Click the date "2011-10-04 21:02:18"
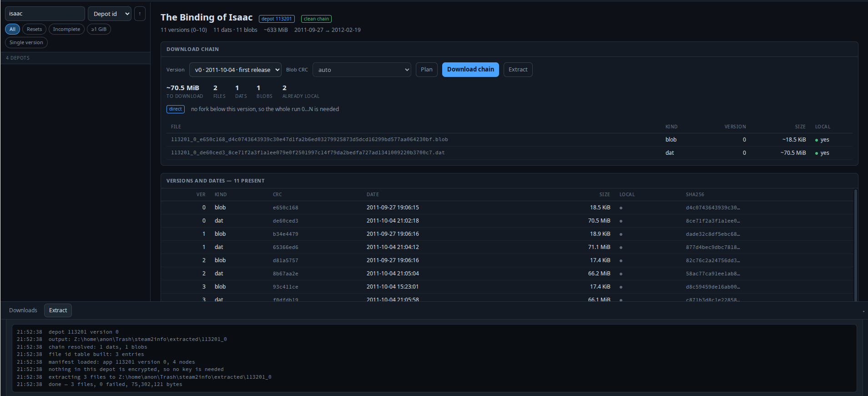This screenshot has height=396, width=868. point(393,221)
